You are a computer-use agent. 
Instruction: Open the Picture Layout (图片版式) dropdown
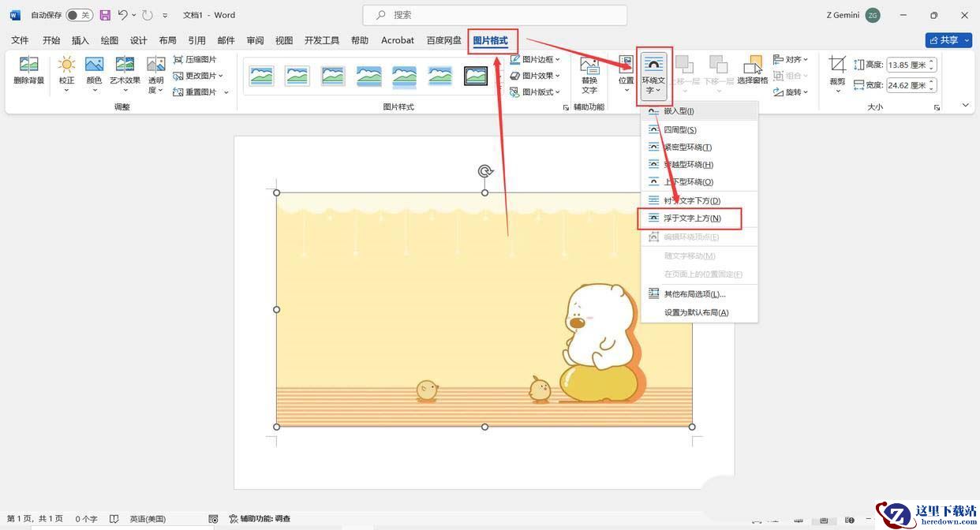(x=535, y=92)
